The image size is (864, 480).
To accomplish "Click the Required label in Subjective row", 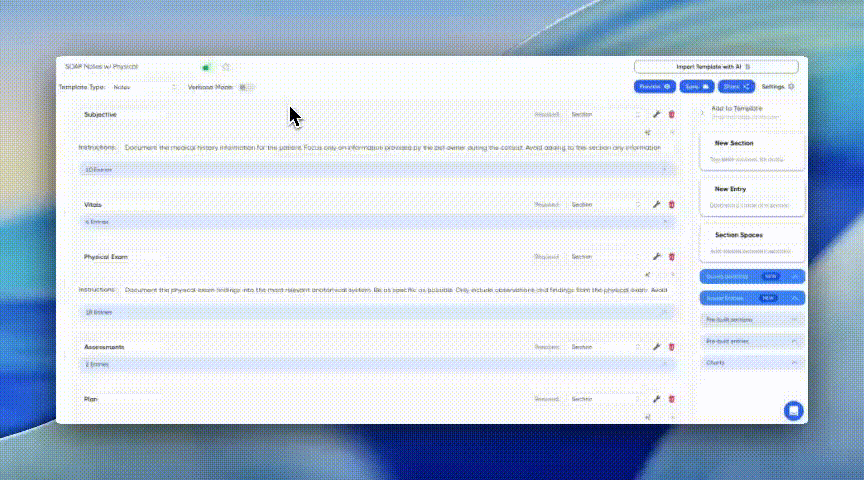I will coord(547,115).
